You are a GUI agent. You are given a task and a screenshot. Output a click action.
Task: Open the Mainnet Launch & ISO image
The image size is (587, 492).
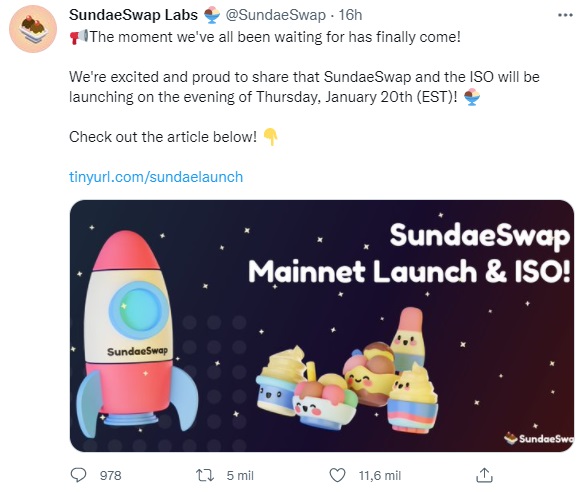pyautogui.click(x=322, y=325)
